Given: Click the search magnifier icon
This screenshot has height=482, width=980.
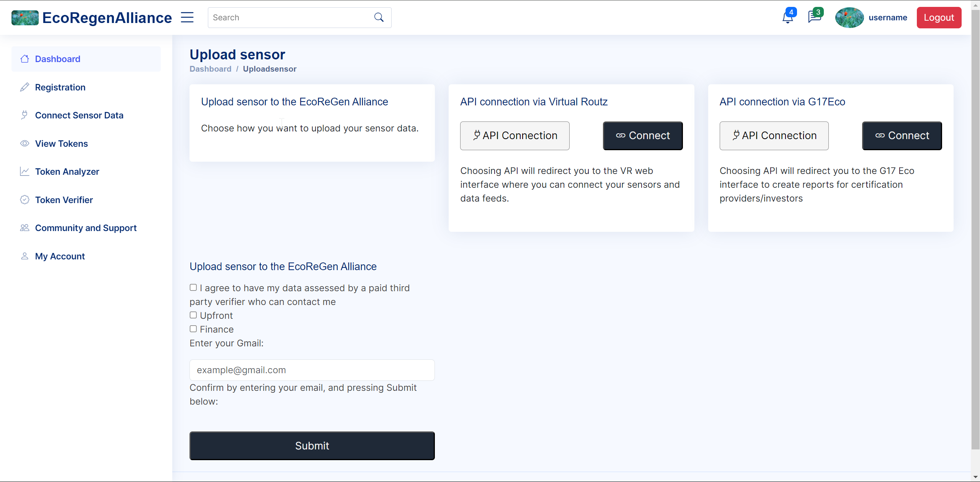Looking at the screenshot, I should tap(379, 18).
